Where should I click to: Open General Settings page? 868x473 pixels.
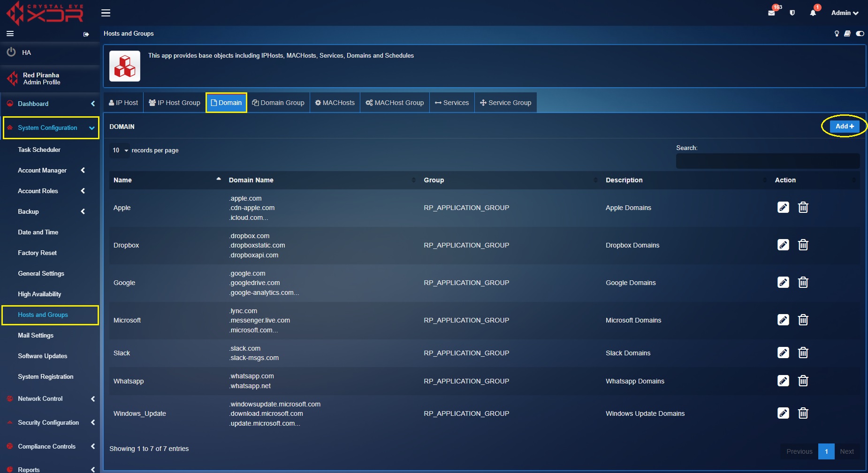[x=41, y=274]
